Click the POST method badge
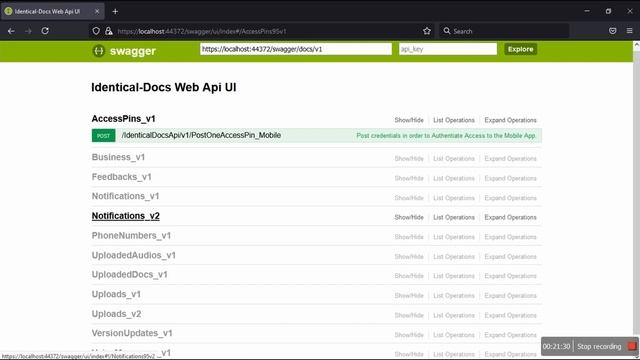The image size is (640, 360). 103,136
